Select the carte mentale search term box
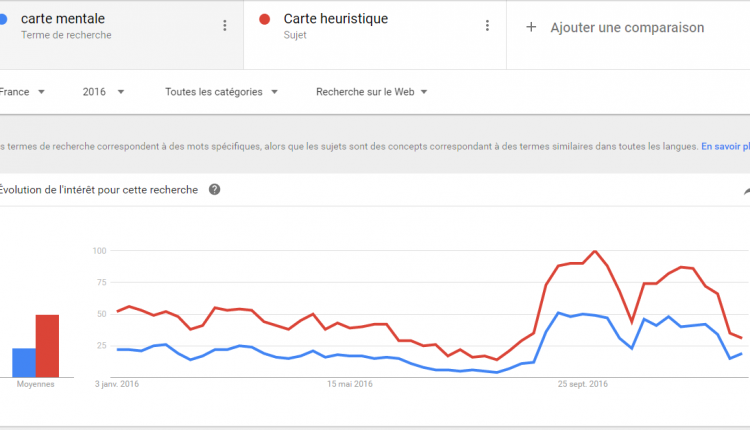This screenshot has width=750, height=430. pos(110,27)
